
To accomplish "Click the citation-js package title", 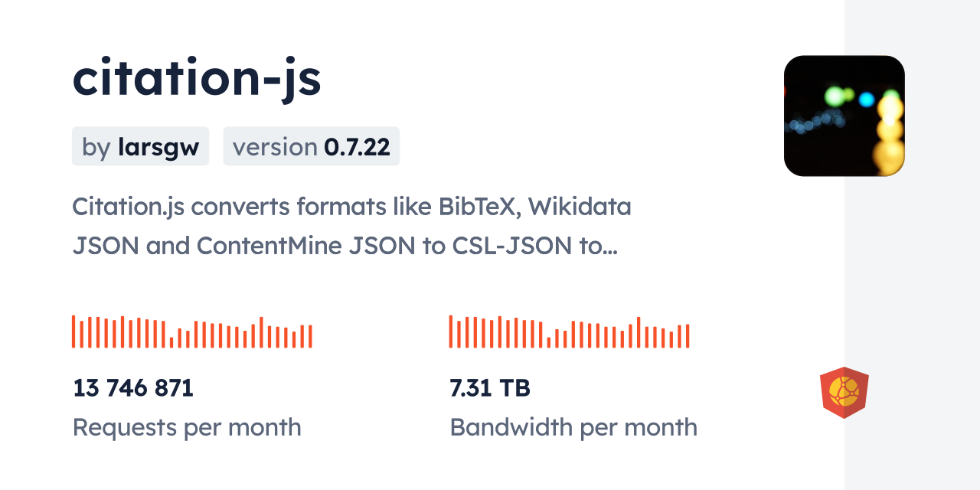I will tap(197, 78).
